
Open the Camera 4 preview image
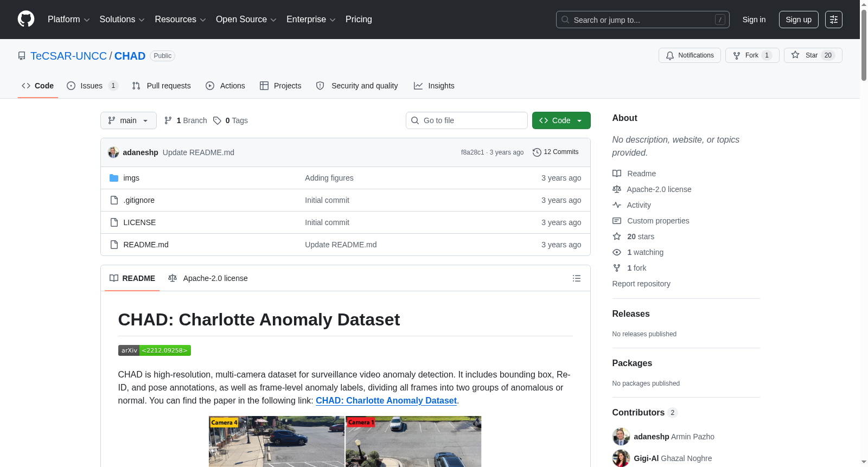(x=277, y=442)
